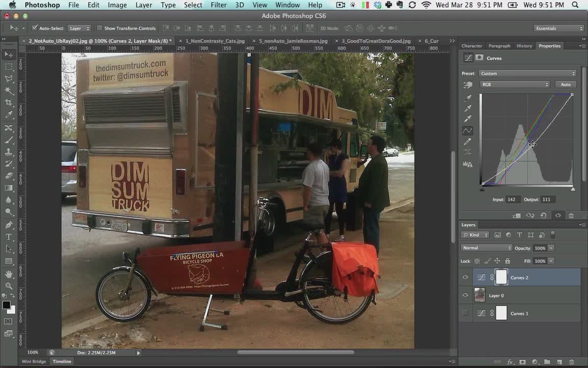588x368 pixels.
Task: Toggle lock position in Layers panel
Action: (497, 261)
